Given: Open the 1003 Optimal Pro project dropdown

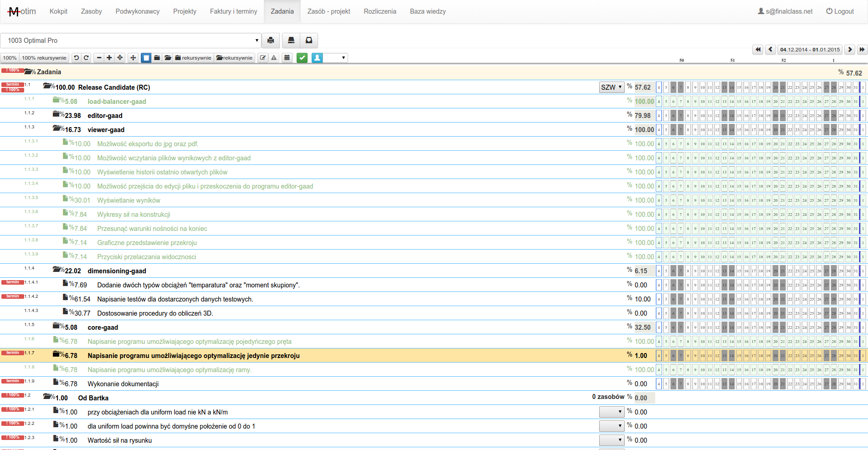Looking at the screenshot, I should point(131,41).
